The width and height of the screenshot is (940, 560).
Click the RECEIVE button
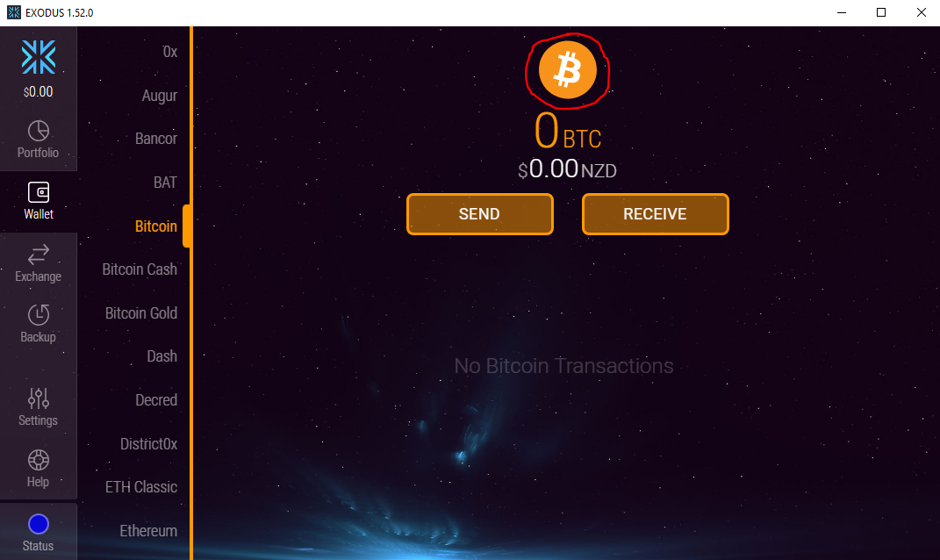[656, 214]
